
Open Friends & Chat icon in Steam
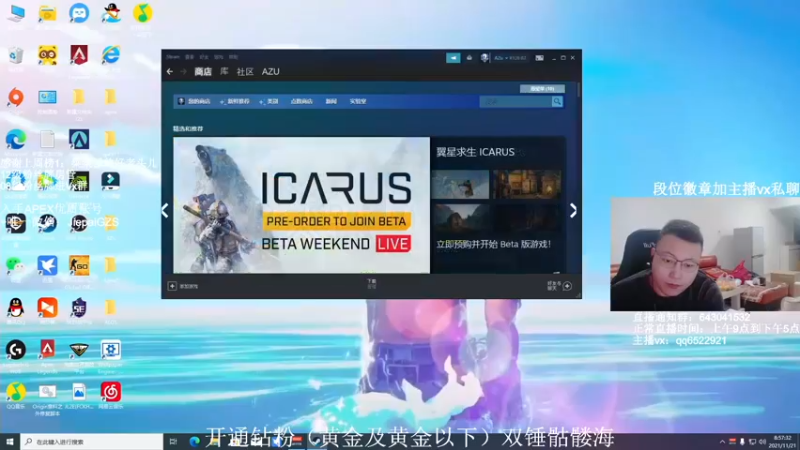point(567,286)
